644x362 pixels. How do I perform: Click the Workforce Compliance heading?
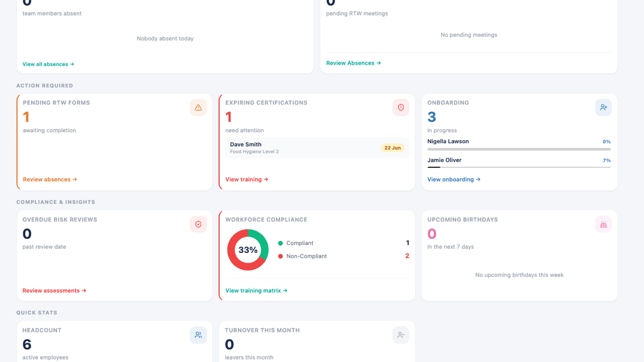[x=266, y=220]
